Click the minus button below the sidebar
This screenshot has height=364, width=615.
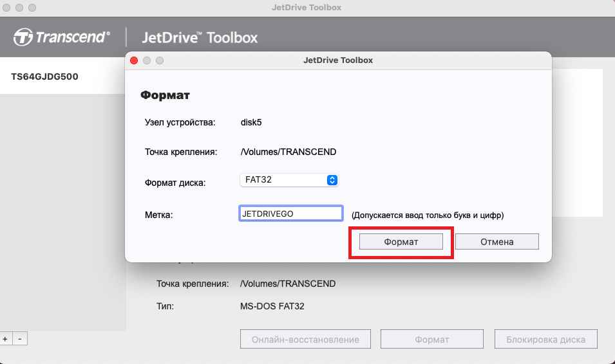click(x=20, y=338)
